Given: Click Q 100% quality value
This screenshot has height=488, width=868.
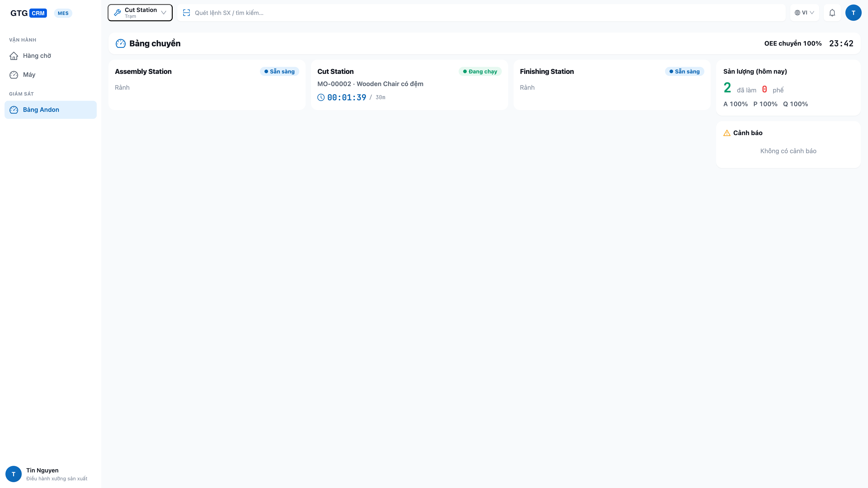Looking at the screenshot, I should 795,104.
